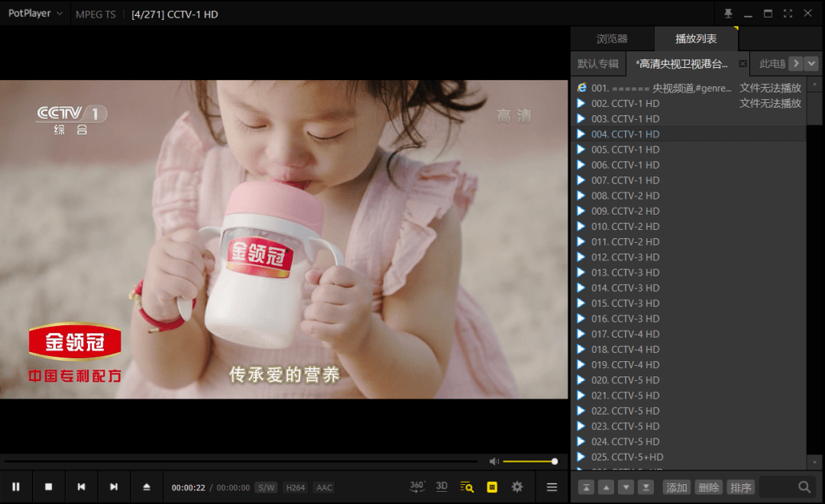Select playlist item 012. CCTV-3 HD

(x=688, y=257)
